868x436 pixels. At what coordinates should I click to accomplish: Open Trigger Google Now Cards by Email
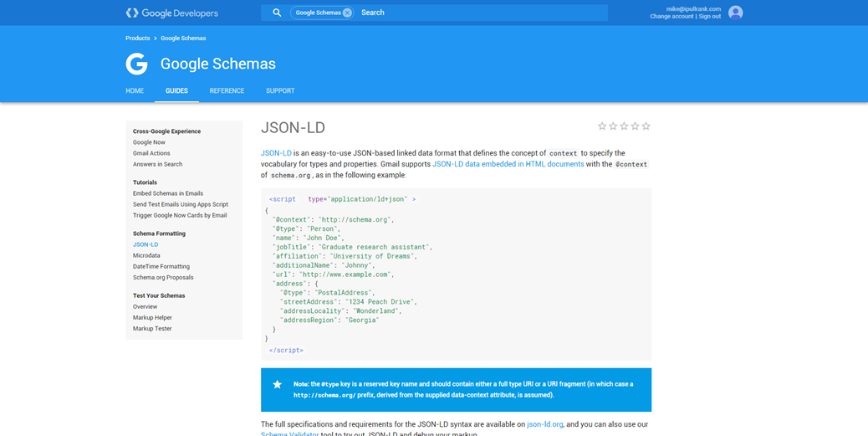coord(180,216)
